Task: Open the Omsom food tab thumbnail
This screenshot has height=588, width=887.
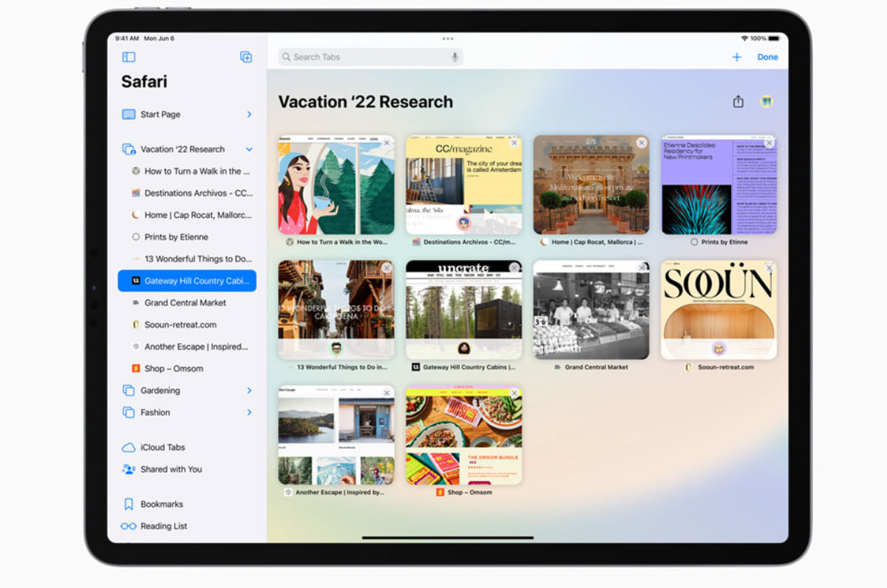Action: click(x=463, y=435)
